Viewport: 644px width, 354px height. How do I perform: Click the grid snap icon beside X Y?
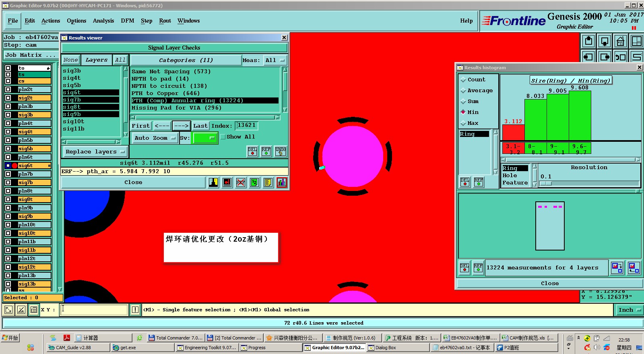coord(34,310)
